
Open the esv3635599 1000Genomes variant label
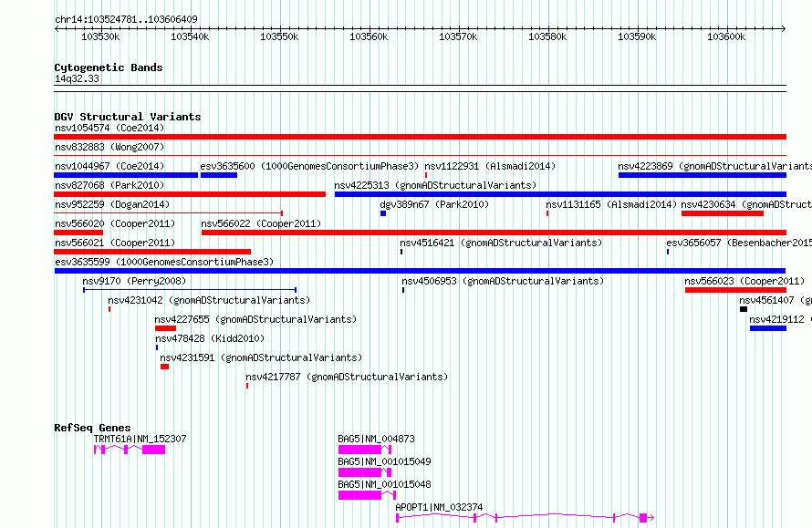[164, 262]
